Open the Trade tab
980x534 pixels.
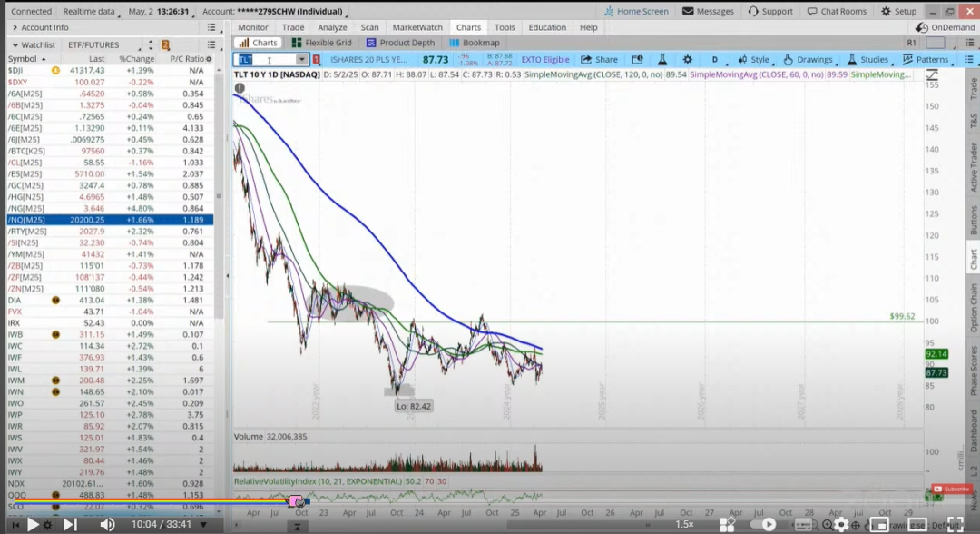coord(292,27)
